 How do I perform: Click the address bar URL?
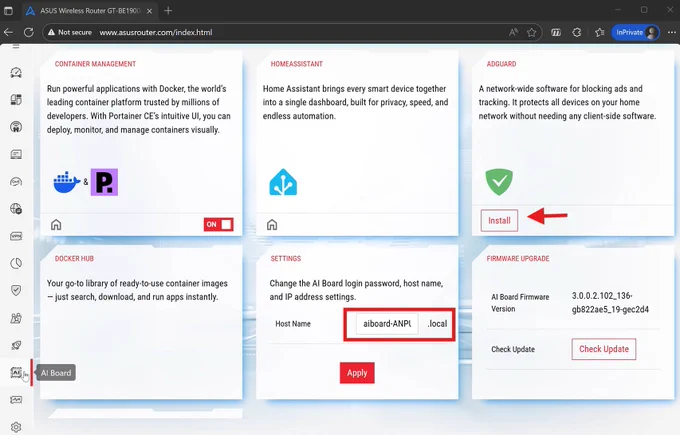[156, 32]
